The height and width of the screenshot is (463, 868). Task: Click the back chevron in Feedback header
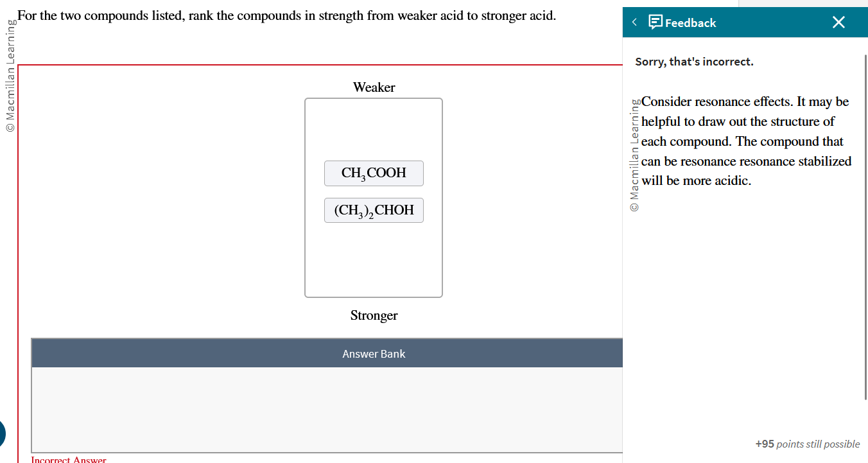(x=634, y=22)
